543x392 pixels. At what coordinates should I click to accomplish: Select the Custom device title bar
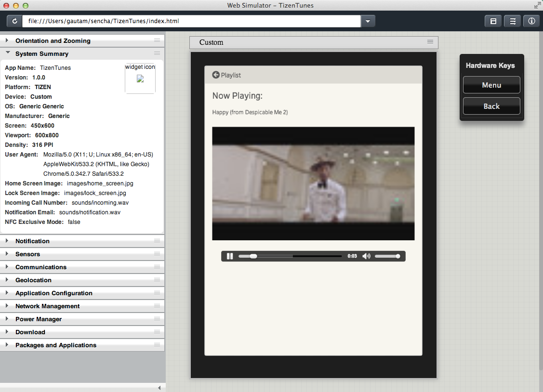tap(314, 42)
